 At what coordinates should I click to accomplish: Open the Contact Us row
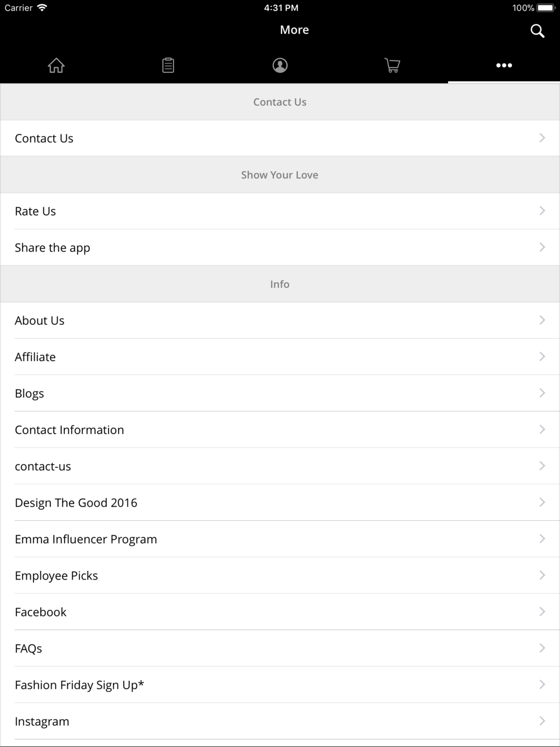coord(280,138)
